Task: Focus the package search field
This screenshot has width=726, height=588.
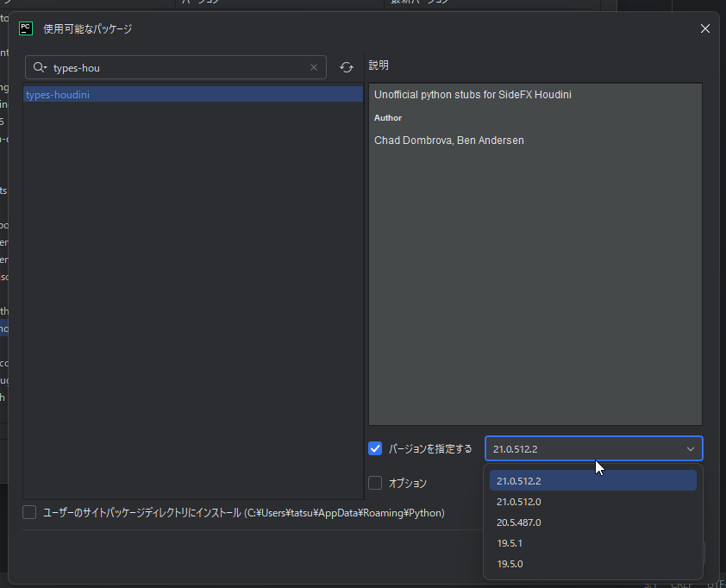Action: point(176,67)
